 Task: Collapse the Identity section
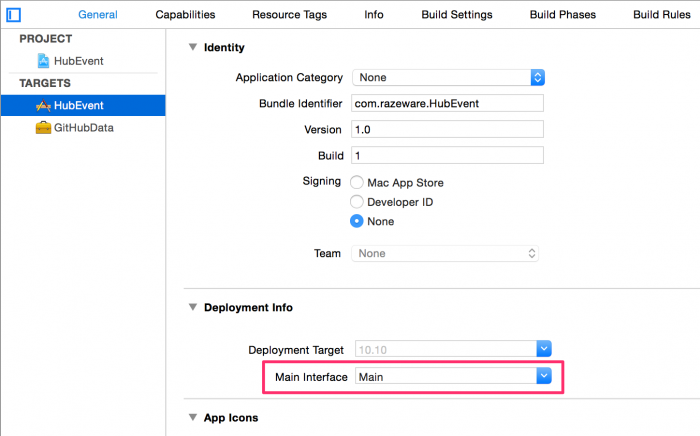[x=193, y=47]
